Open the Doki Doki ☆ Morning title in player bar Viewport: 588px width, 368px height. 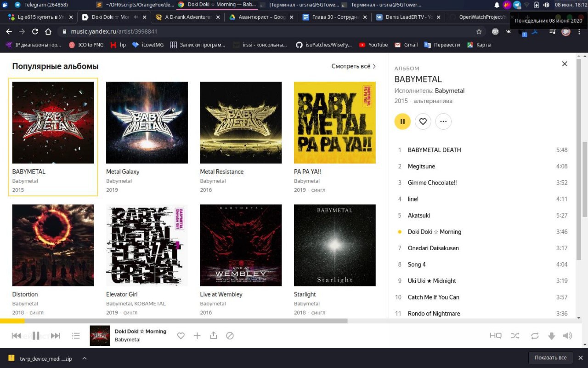(x=141, y=331)
